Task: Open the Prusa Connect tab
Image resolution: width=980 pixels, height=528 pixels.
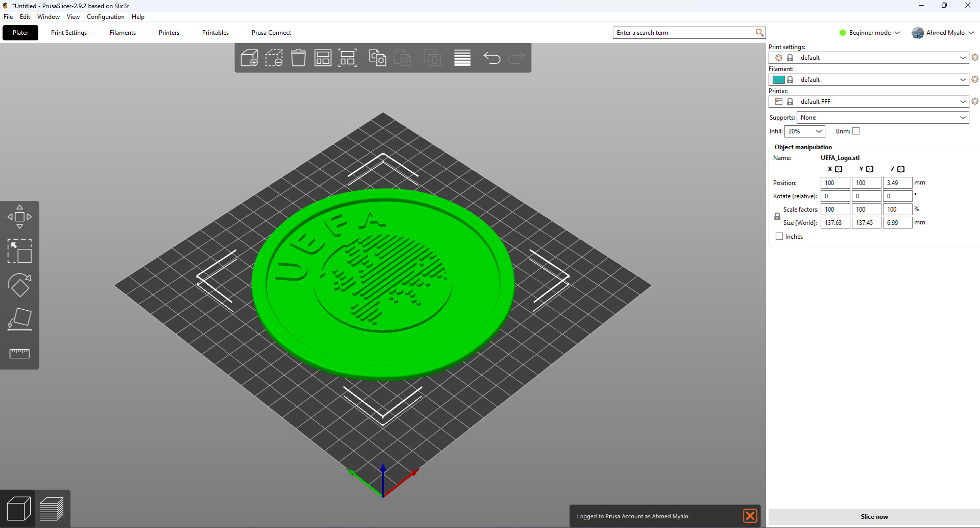Action: point(271,33)
